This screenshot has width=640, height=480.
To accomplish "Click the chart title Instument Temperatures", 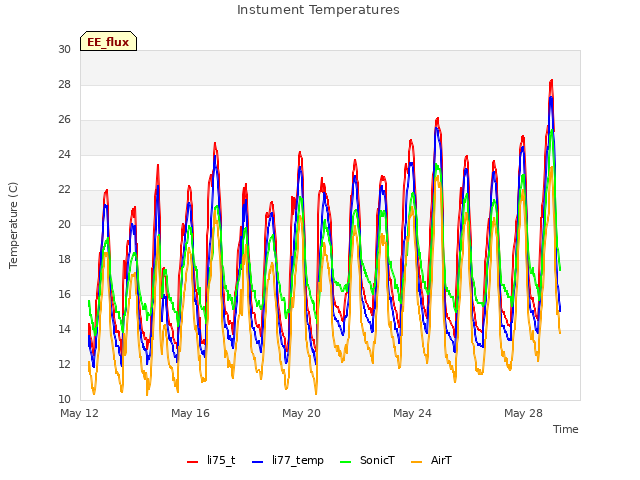I will (318, 9).
